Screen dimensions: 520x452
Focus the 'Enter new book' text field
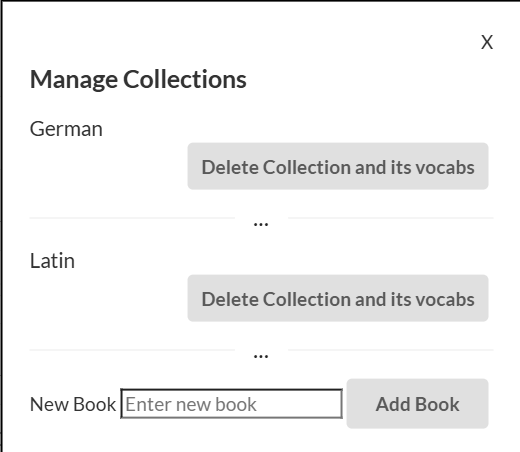pos(232,404)
